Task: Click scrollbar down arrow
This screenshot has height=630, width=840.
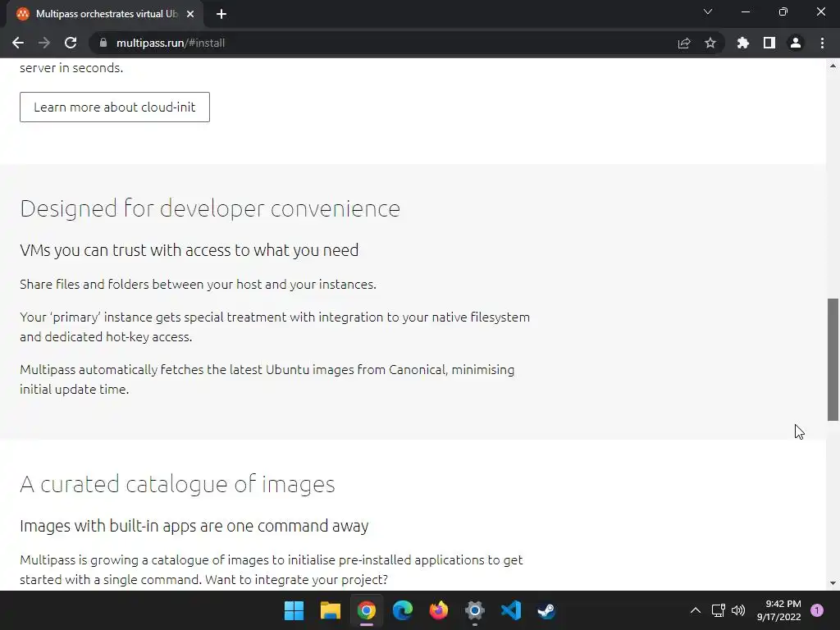Action: pos(833,583)
